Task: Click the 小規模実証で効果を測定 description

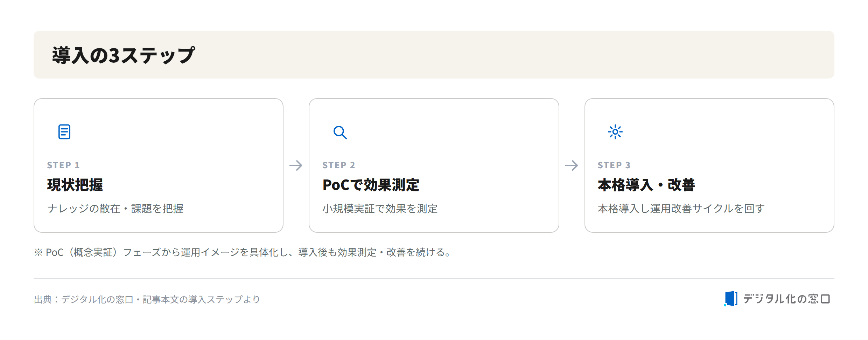Action: tap(380, 209)
